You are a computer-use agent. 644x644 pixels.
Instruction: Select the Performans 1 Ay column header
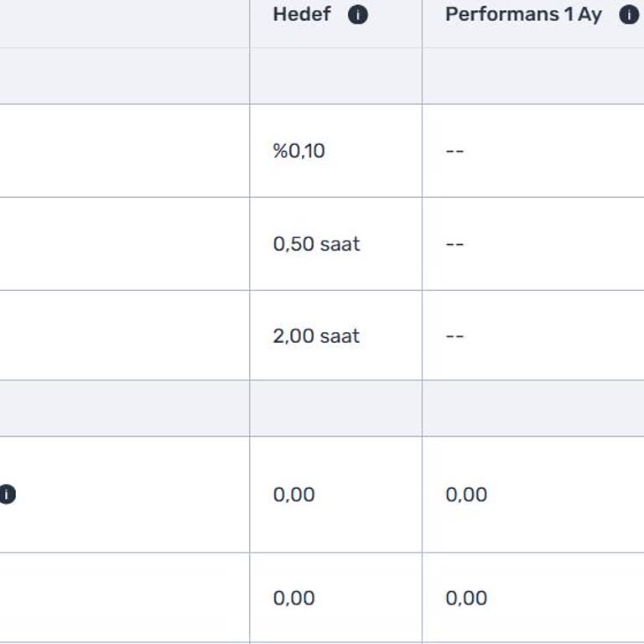523,15
